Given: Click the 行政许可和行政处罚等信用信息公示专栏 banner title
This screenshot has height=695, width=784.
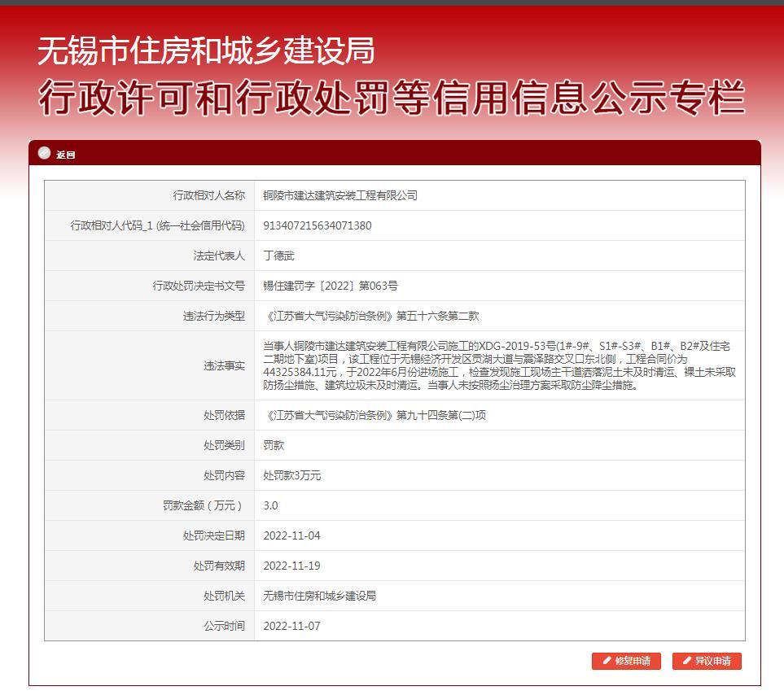Looking at the screenshot, I should [392, 98].
